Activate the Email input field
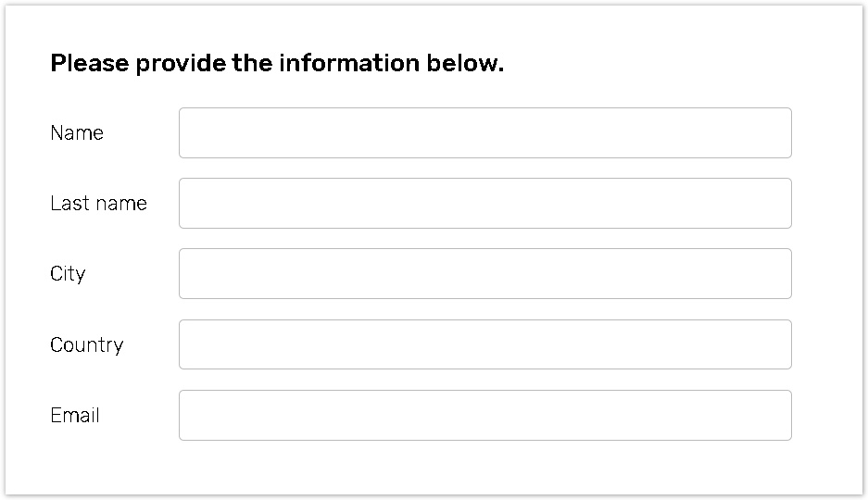 click(x=484, y=415)
